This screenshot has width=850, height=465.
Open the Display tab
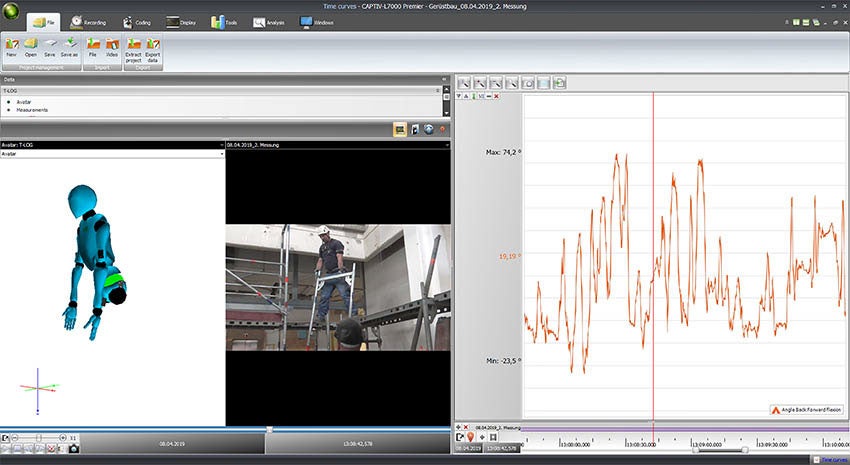pyautogui.click(x=181, y=22)
